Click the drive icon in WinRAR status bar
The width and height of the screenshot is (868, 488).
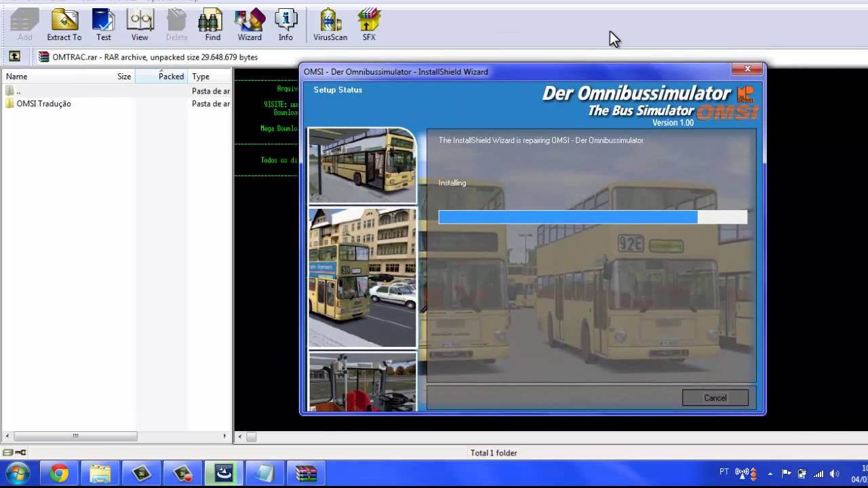[6, 453]
